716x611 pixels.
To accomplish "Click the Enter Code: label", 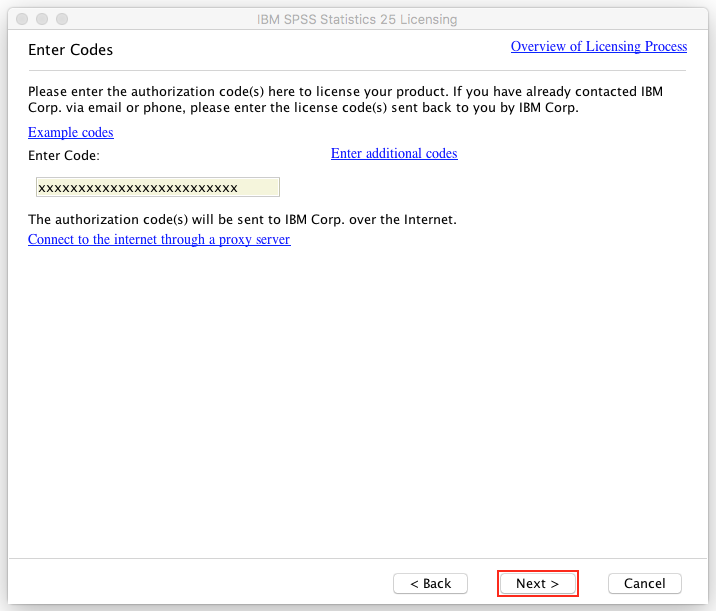I will (64, 156).
